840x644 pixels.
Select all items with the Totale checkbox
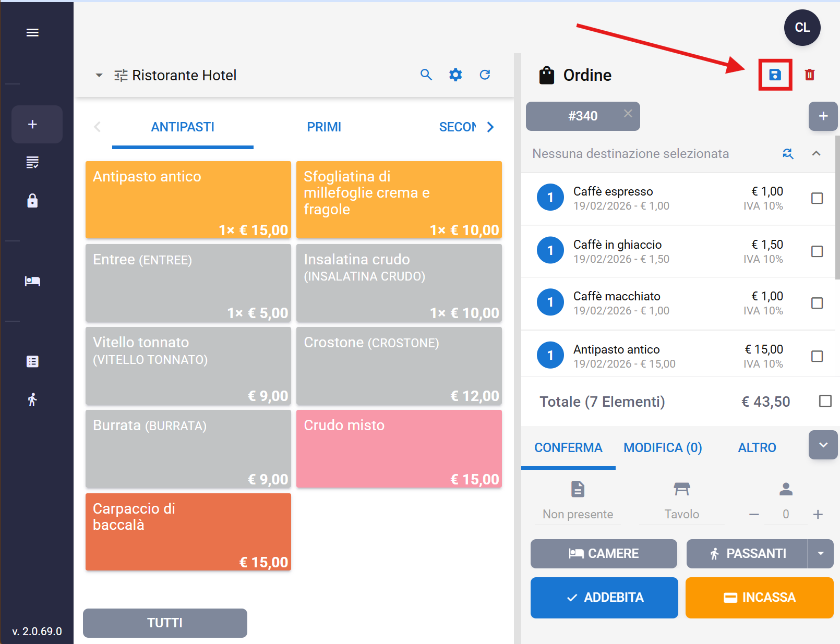click(825, 402)
